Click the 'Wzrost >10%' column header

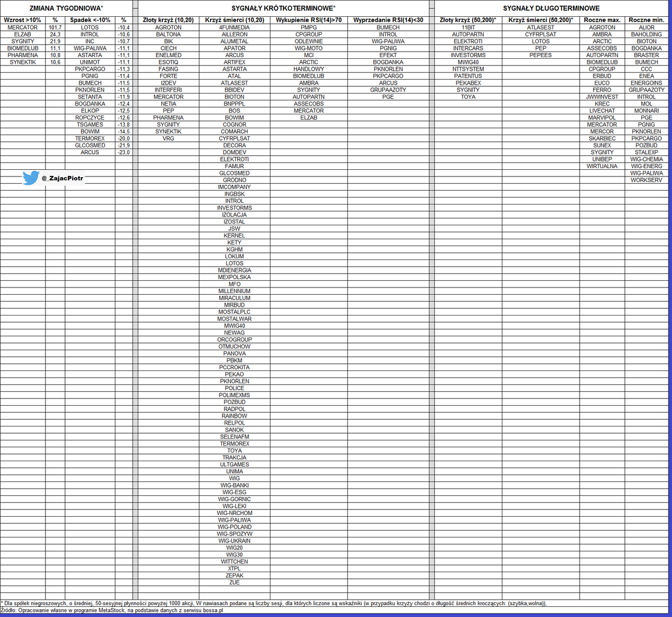23,20
